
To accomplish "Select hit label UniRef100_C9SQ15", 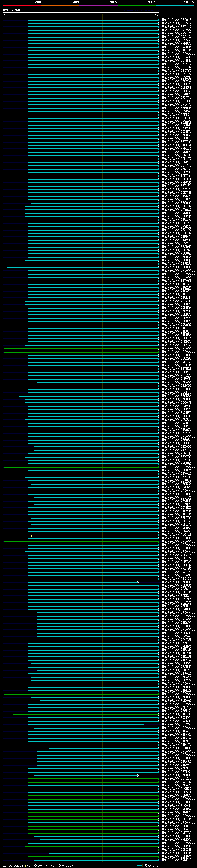I will 176,423.
